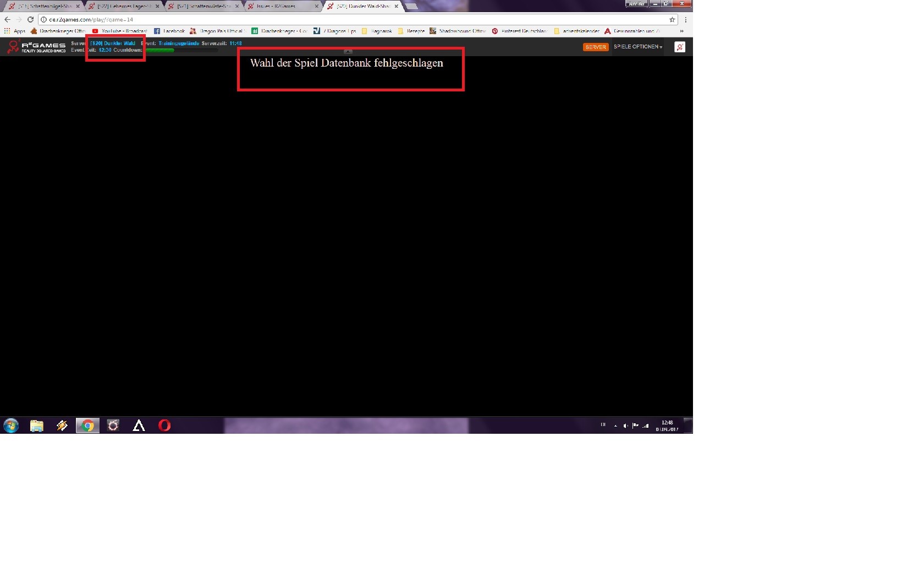This screenshot has width=924, height=578.
Task: Click the volume icon in system tray
Action: (x=625, y=426)
